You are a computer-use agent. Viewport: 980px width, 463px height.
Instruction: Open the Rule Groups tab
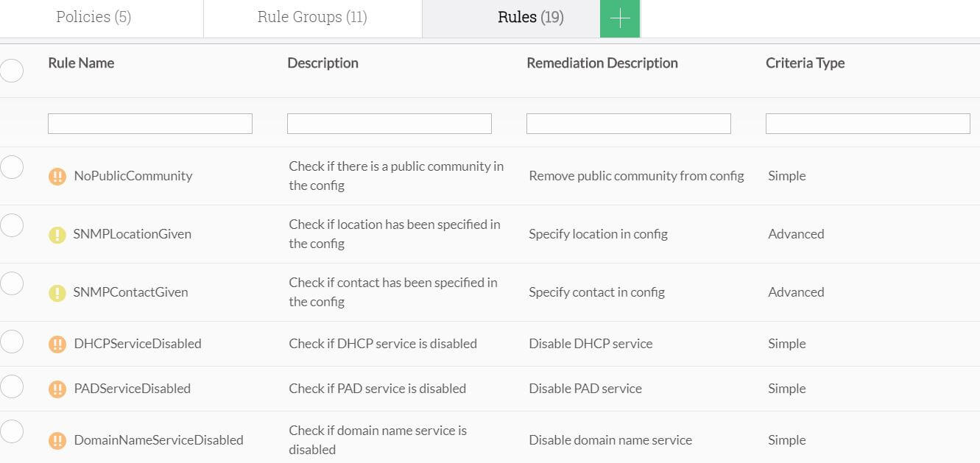(312, 16)
